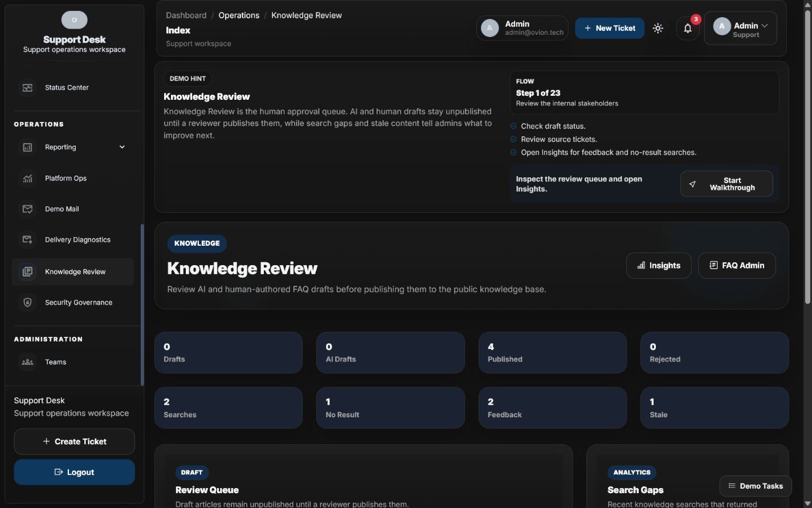
Task: Click the Dashboard breadcrumb link
Action: tap(186, 15)
